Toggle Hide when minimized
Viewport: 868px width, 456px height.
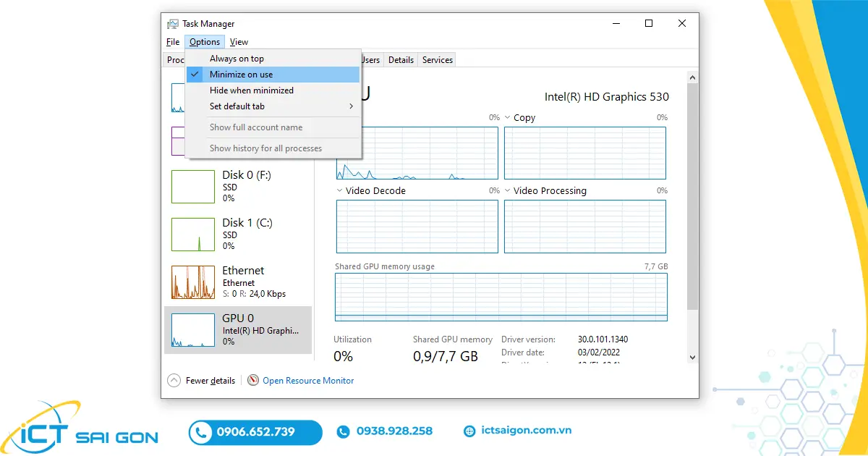[273, 90]
